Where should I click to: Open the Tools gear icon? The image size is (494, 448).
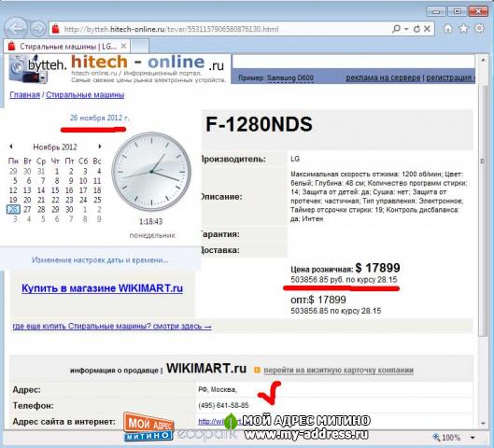pos(479,28)
